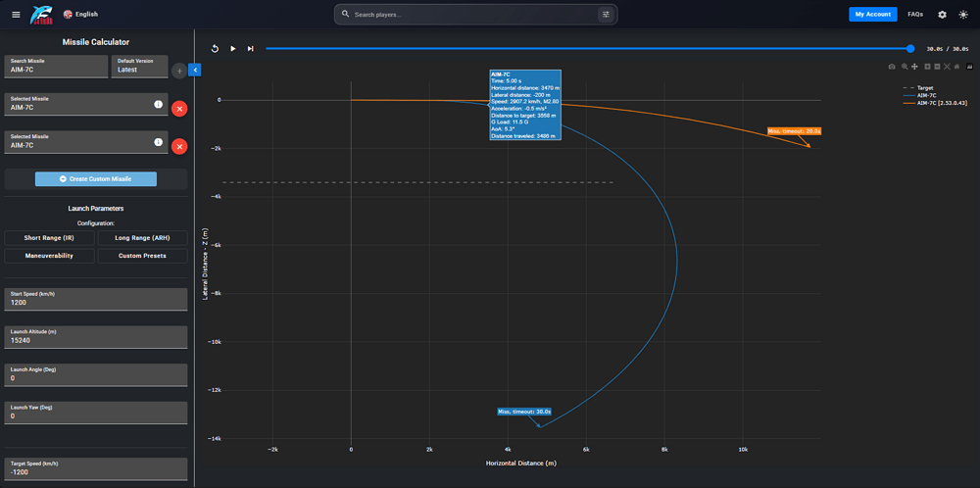The image size is (980, 488).
Task: Click the Launch Yaw (Deg) field
Action: [x=96, y=413]
